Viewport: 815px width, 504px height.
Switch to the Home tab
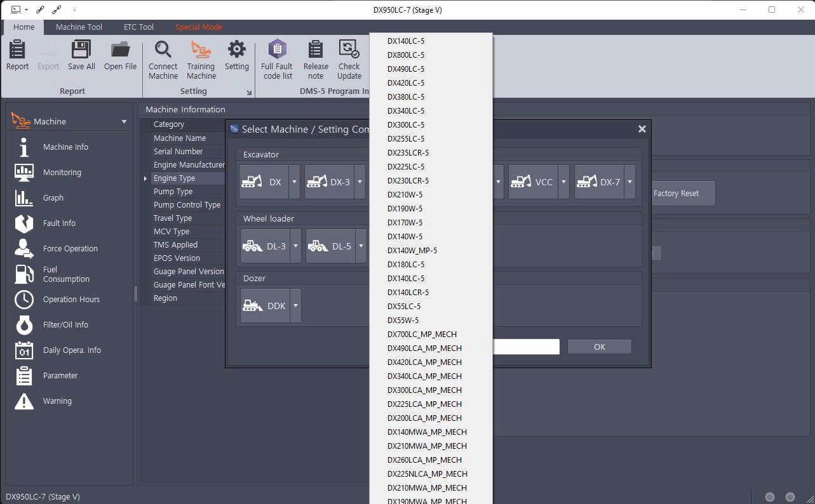[24, 27]
